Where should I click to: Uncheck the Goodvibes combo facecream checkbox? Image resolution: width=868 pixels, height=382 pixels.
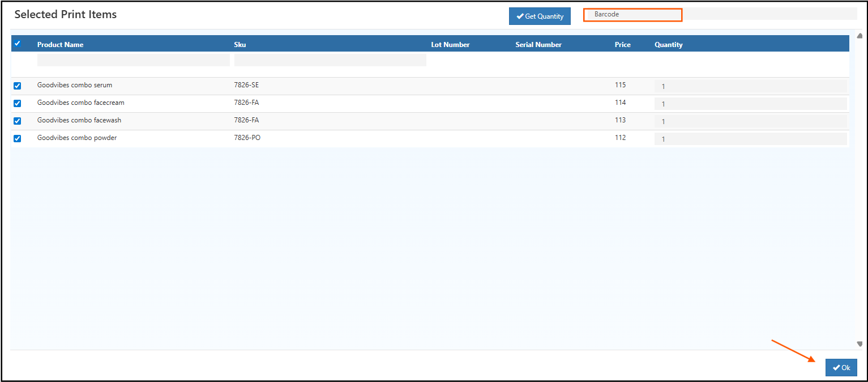tap(17, 103)
